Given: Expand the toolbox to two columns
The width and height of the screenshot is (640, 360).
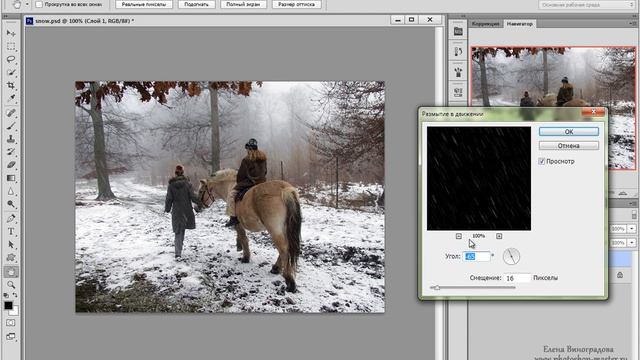Looking at the screenshot, I should point(5,16).
